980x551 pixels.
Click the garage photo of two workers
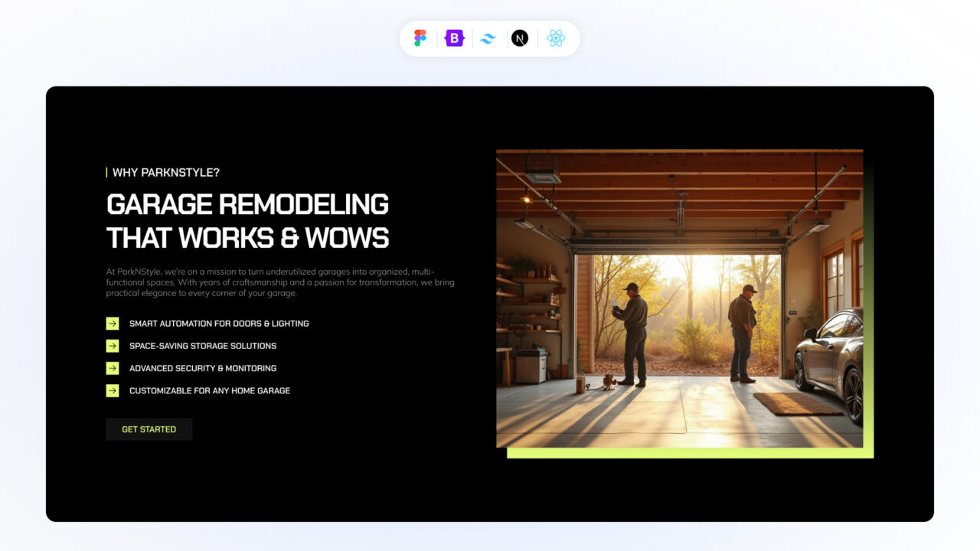pyautogui.click(x=680, y=298)
